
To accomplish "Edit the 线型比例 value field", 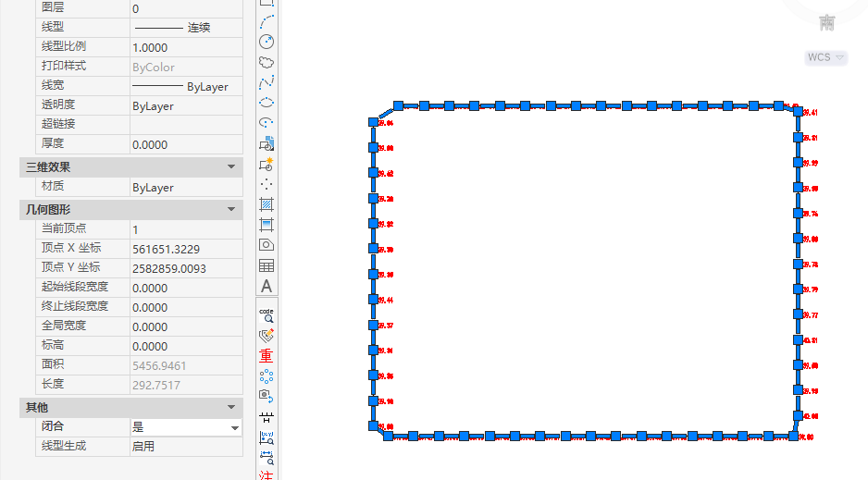I will pyautogui.click(x=185, y=47).
